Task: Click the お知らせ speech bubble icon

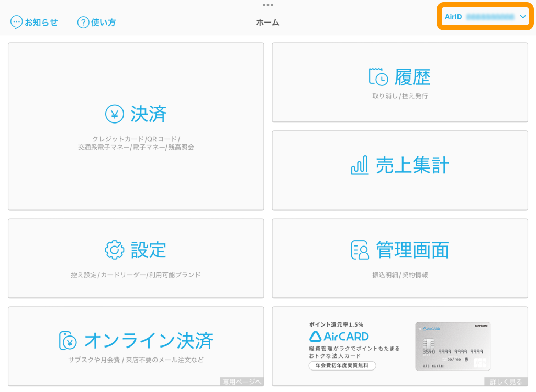Action: click(17, 23)
